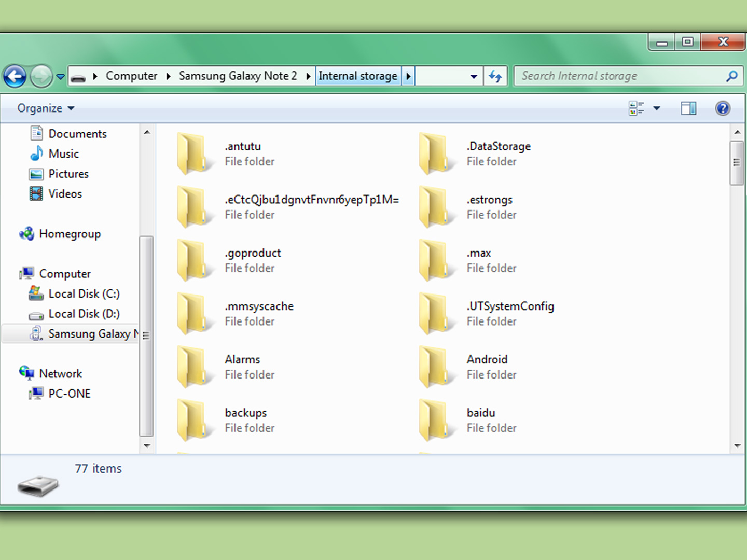747x560 pixels.
Task: Go to Computer breadcrumb
Action: (131, 76)
